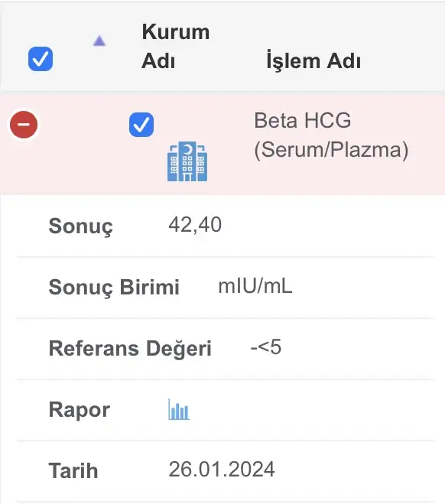Click the Tarih label
The height and width of the screenshot is (504, 445).
pyautogui.click(x=73, y=470)
